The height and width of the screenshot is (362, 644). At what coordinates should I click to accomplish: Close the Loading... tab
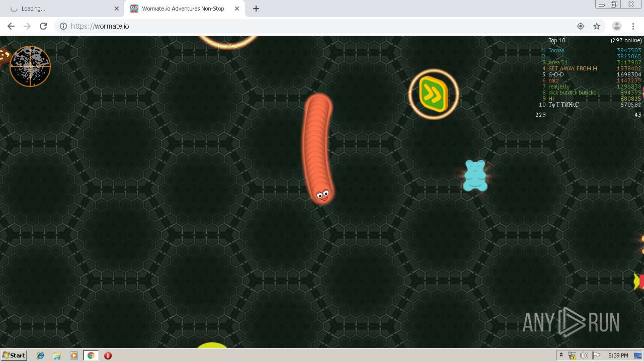coord(117,9)
